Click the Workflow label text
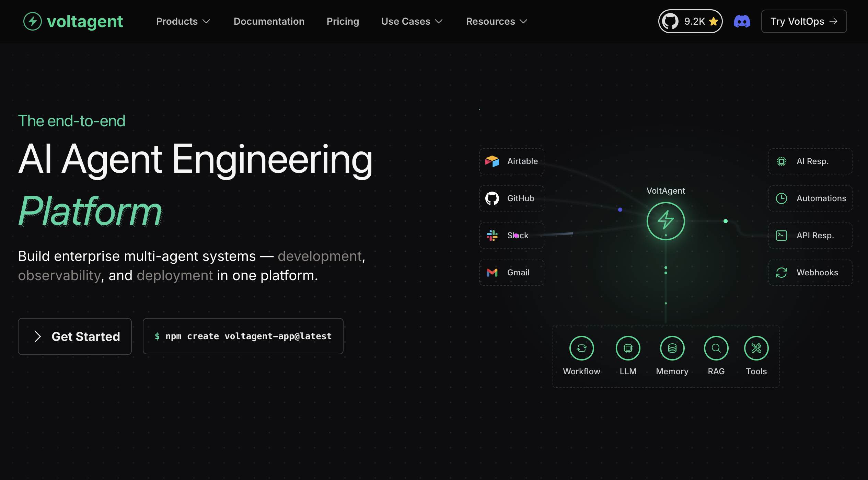The image size is (868, 480). click(x=581, y=371)
